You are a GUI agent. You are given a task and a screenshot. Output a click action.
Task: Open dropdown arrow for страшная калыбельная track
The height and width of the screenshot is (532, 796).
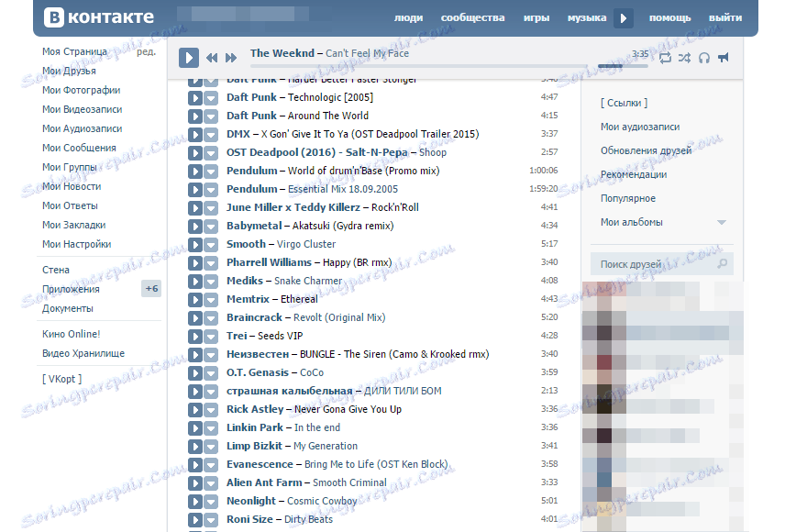click(x=211, y=391)
